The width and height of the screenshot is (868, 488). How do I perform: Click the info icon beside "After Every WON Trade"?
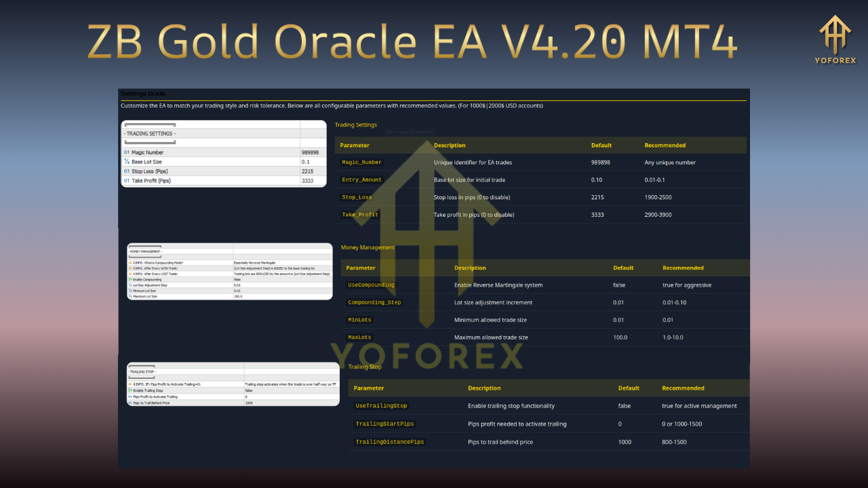130,268
